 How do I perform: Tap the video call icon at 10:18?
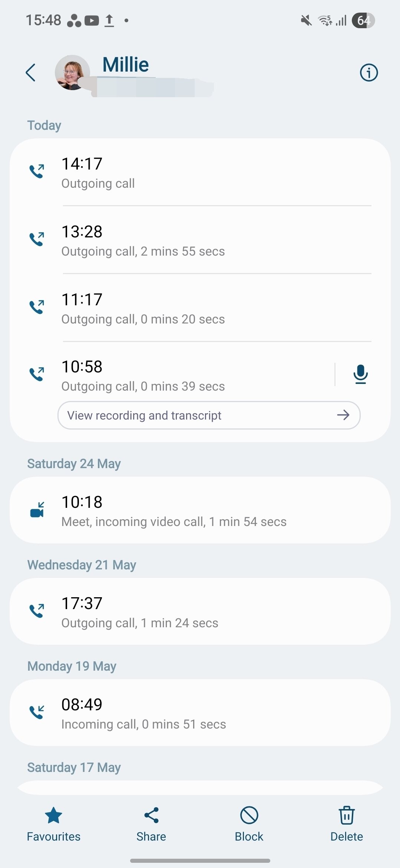click(x=37, y=510)
